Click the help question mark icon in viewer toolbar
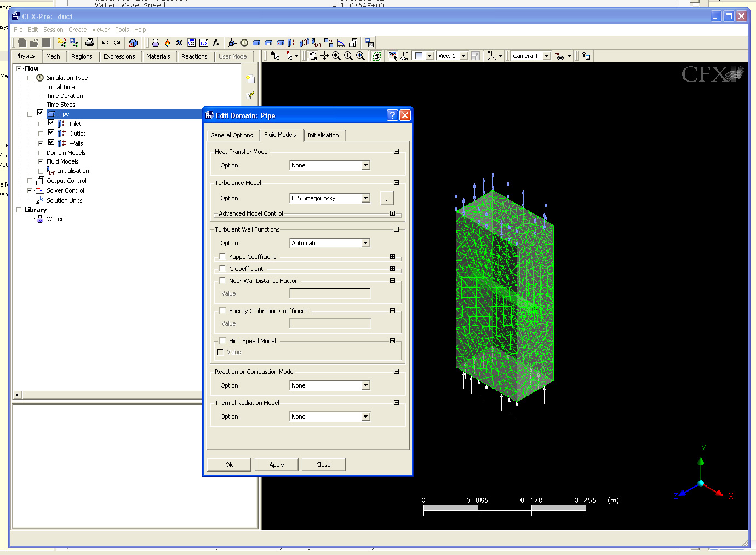This screenshot has width=756, height=555. (x=586, y=56)
